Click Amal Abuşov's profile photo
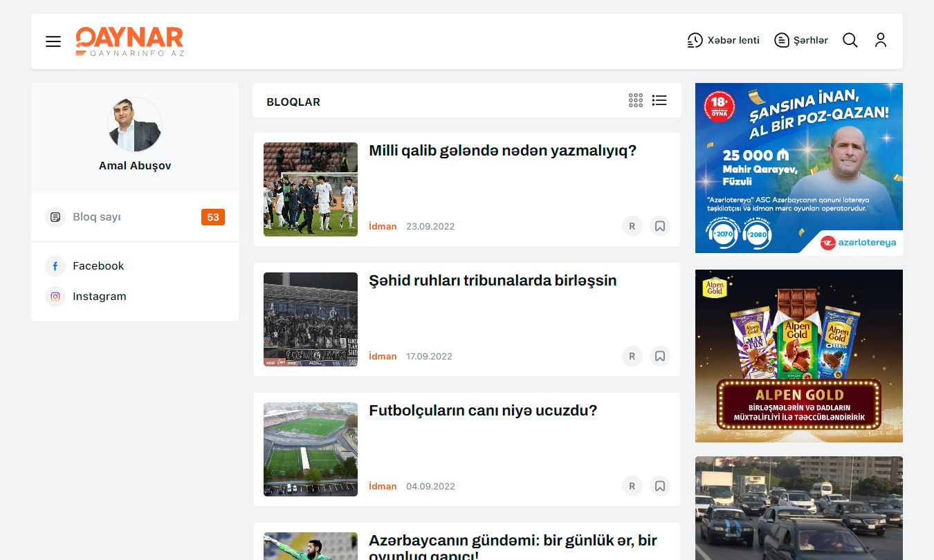934x560 pixels. pyautogui.click(x=135, y=124)
